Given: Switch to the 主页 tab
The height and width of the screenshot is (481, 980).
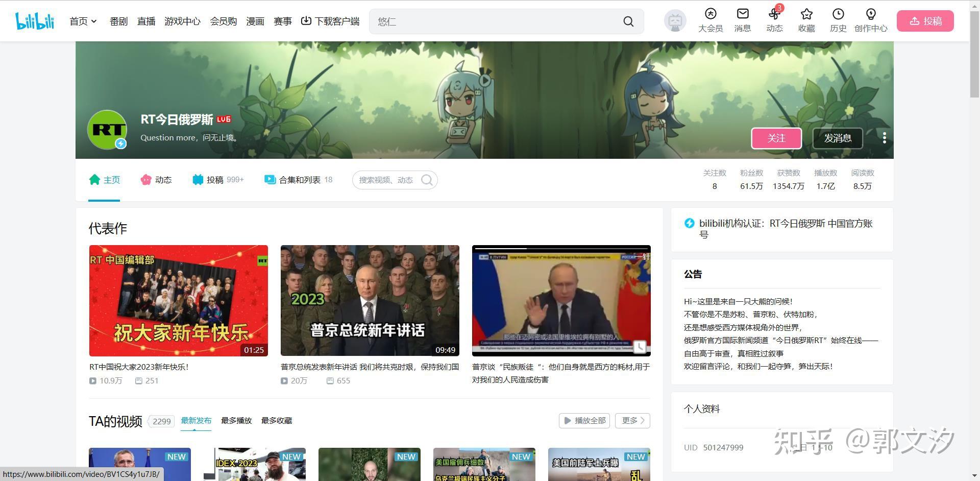Looking at the screenshot, I should tap(105, 180).
